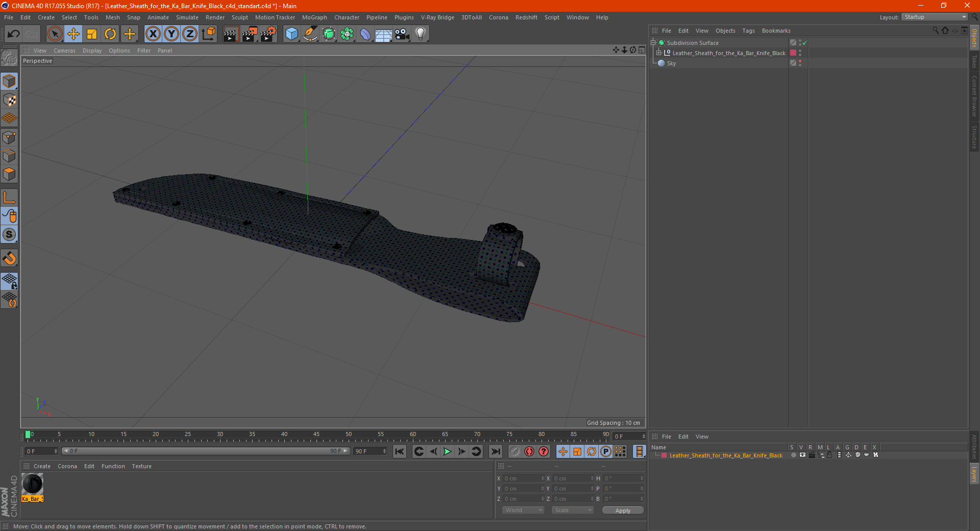Screen dimensions: 980x531
Task: Open the Layout Startup dropdown
Action: point(935,17)
